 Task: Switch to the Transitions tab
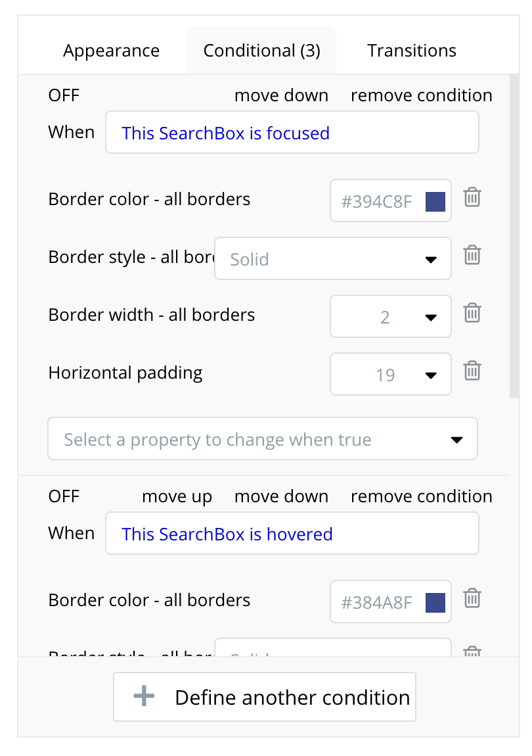[x=412, y=51]
